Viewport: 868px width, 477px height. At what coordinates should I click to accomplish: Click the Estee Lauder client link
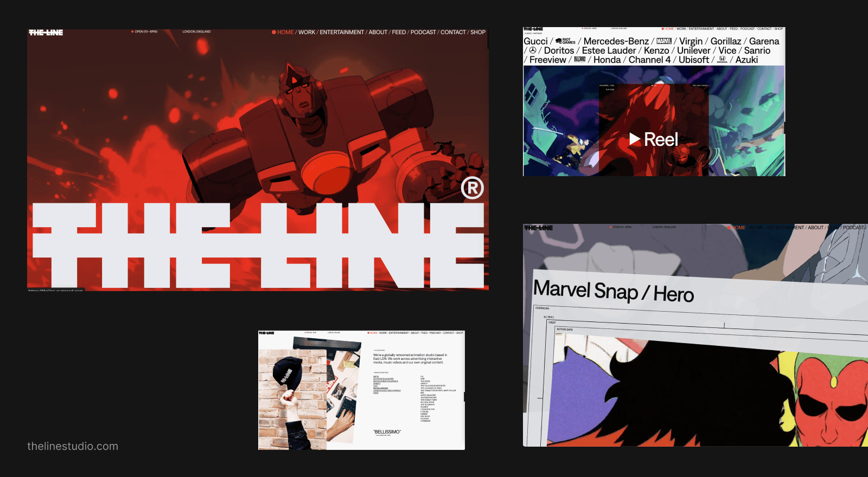pyautogui.click(x=609, y=50)
